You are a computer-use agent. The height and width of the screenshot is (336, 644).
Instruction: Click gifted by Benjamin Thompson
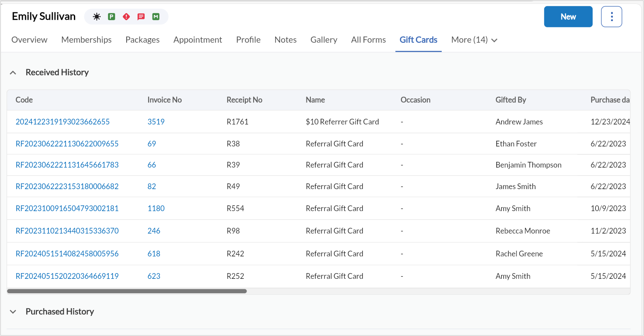tap(528, 165)
